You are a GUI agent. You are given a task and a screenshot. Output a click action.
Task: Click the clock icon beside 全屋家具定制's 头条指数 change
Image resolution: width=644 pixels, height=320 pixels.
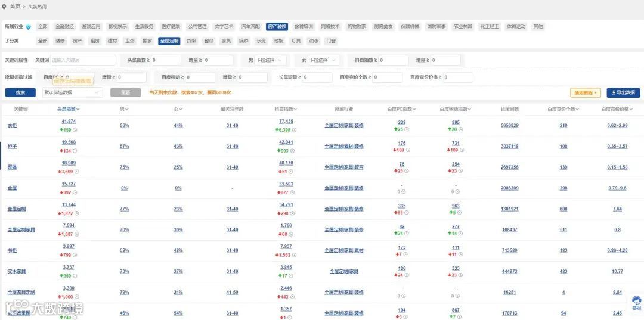[77, 297]
